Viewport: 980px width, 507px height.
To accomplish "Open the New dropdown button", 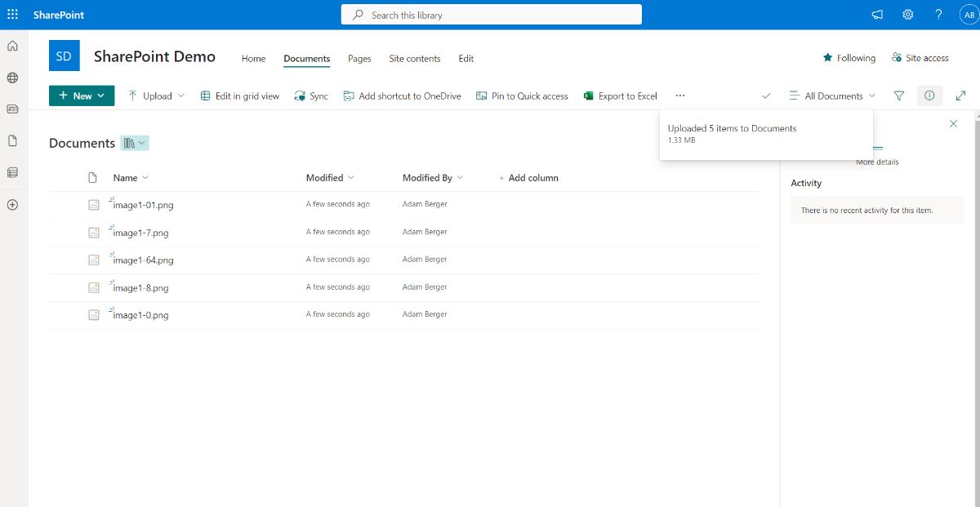I will pyautogui.click(x=82, y=96).
